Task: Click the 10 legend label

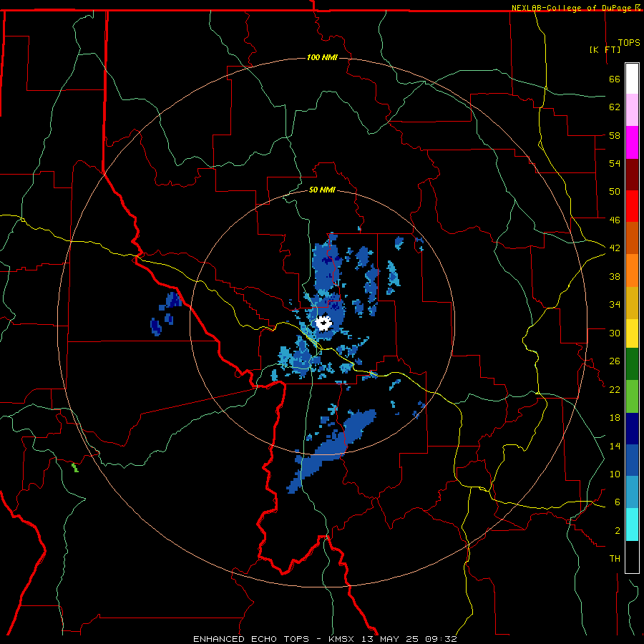Action: click(x=615, y=474)
